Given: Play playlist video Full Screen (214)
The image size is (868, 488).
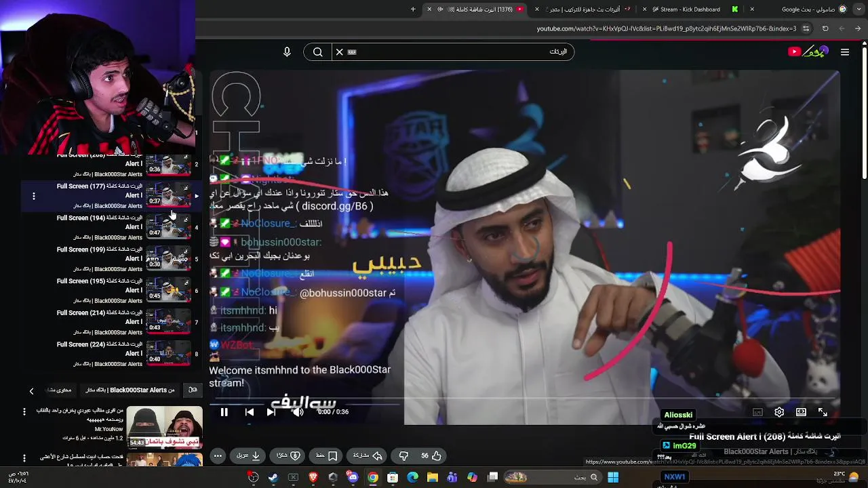Looking at the screenshot, I should [x=167, y=322].
